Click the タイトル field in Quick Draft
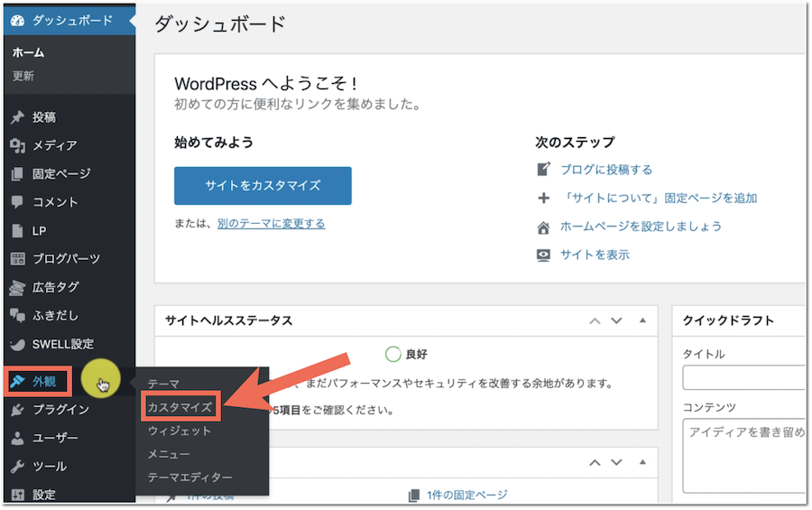Viewport: 812px width, 510px height. coord(743,377)
